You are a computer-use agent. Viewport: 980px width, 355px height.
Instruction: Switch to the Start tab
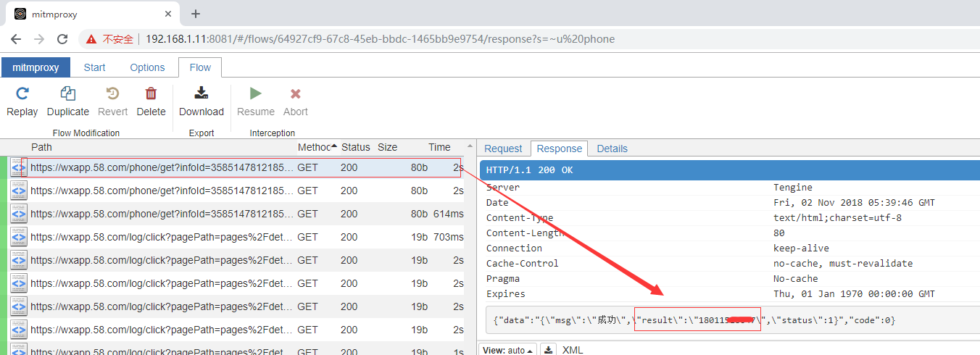point(94,67)
